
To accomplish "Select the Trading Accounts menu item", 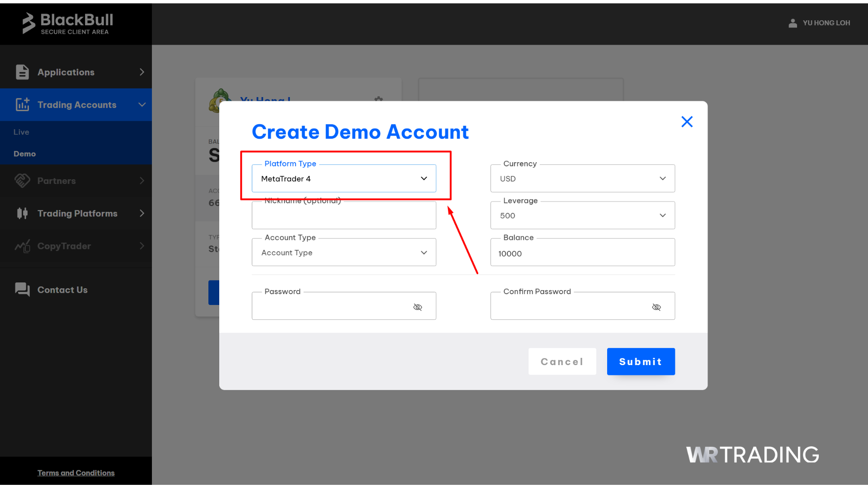I will [76, 105].
